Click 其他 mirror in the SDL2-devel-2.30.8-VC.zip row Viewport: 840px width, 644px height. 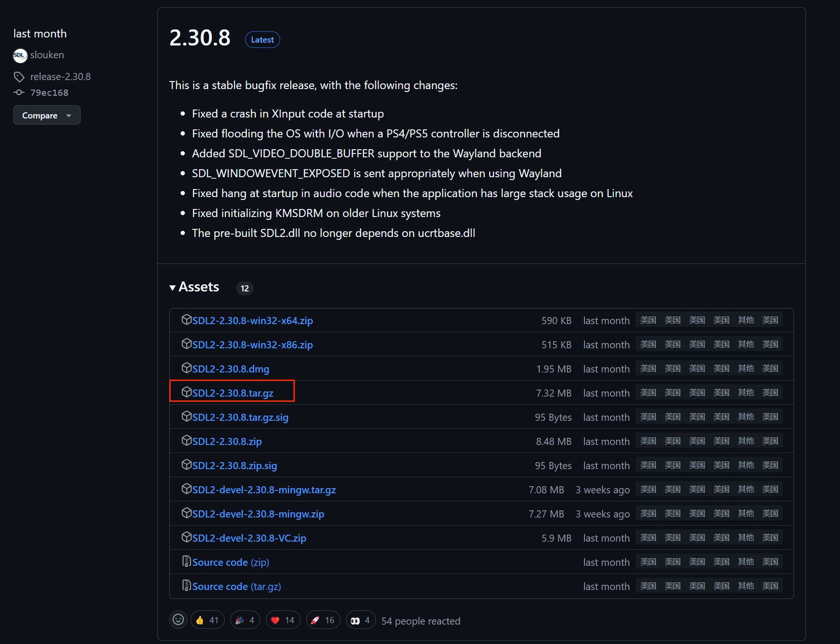coord(746,538)
